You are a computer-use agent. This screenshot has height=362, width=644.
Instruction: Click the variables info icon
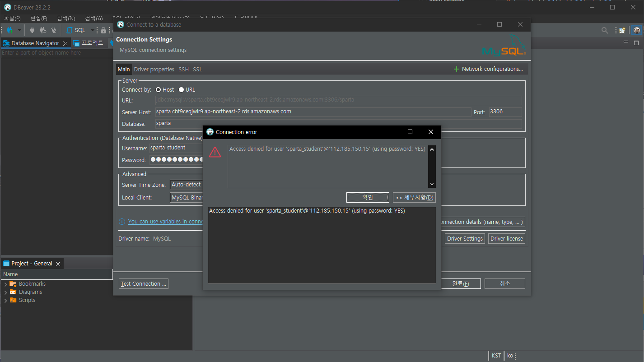pos(122,222)
